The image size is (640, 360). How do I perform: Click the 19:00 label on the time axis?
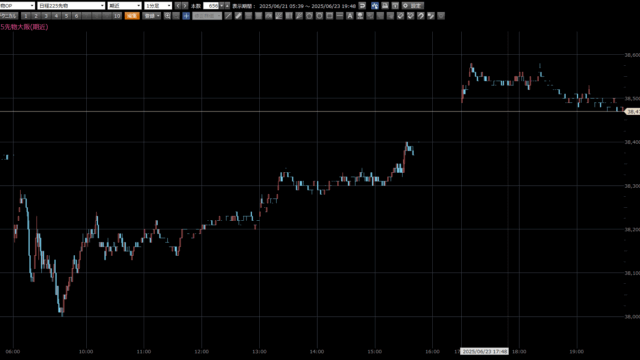(x=577, y=351)
